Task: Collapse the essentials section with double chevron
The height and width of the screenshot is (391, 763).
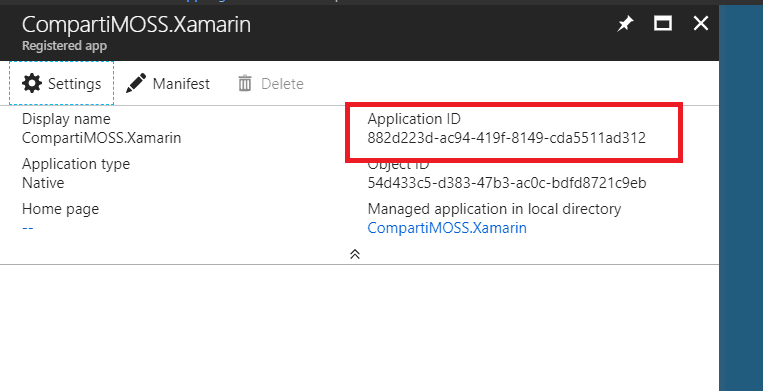Action: click(x=355, y=254)
